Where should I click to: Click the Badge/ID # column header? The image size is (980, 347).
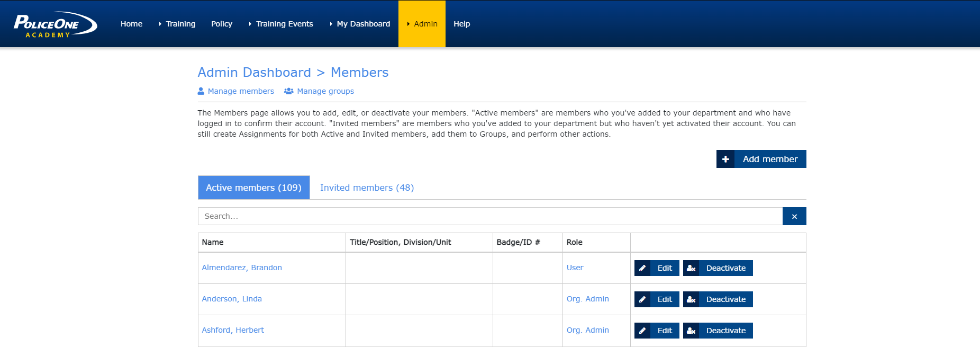point(518,242)
